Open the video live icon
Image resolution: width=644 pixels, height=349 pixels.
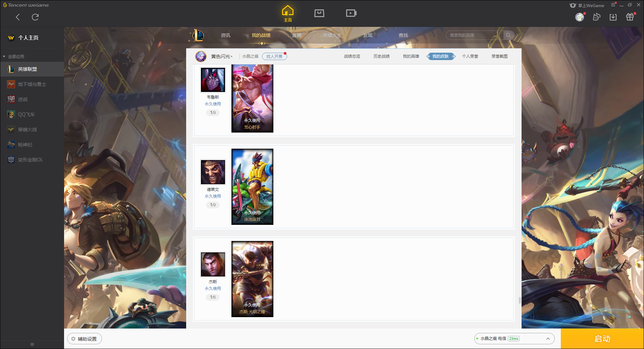(x=351, y=13)
